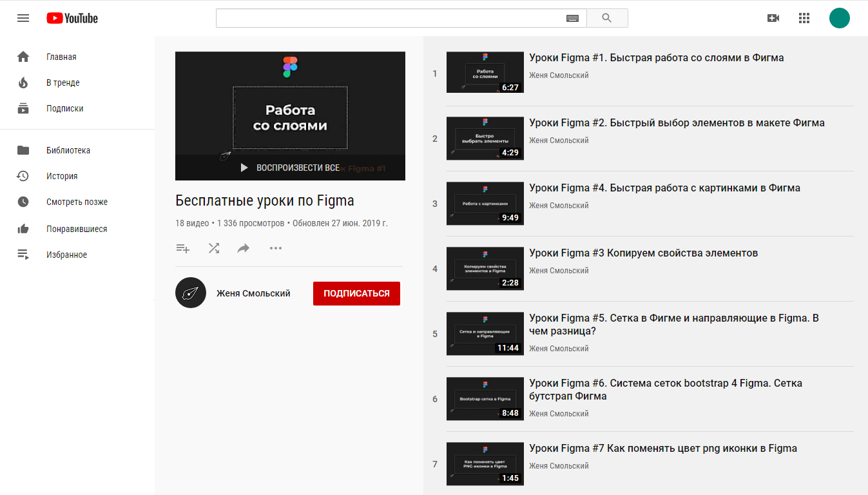The height and width of the screenshot is (495, 868).
Task: Open thumbnail of video with 4:29 duration
Action: pyautogui.click(x=485, y=138)
